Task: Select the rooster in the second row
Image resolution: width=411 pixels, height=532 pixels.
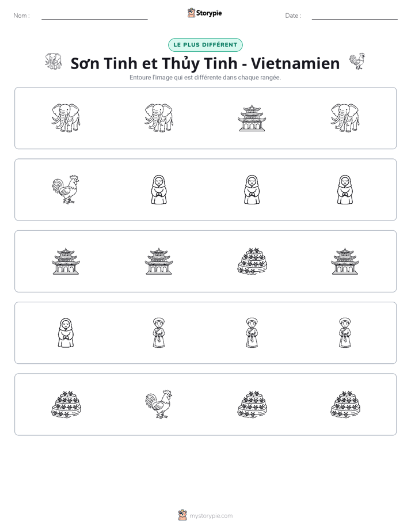Action: click(x=66, y=189)
